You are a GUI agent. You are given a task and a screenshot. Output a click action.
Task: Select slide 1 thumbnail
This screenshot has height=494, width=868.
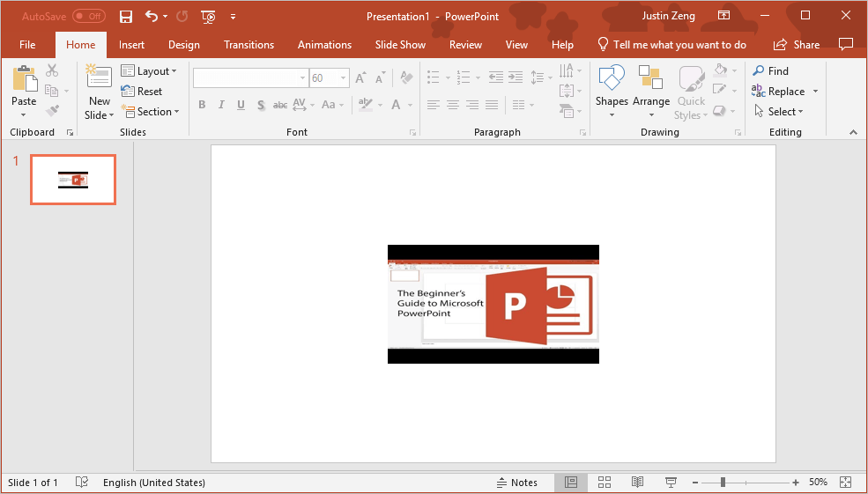(x=73, y=180)
